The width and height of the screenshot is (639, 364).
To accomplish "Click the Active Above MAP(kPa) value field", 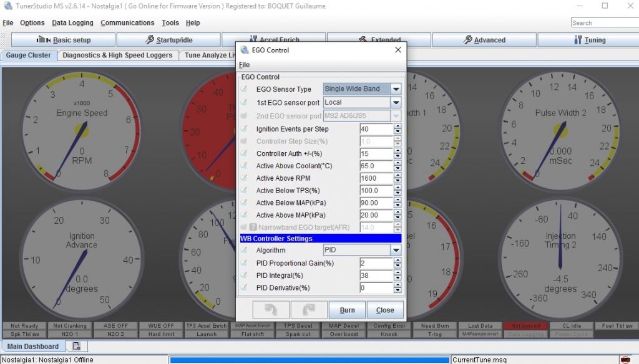I will pos(376,215).
